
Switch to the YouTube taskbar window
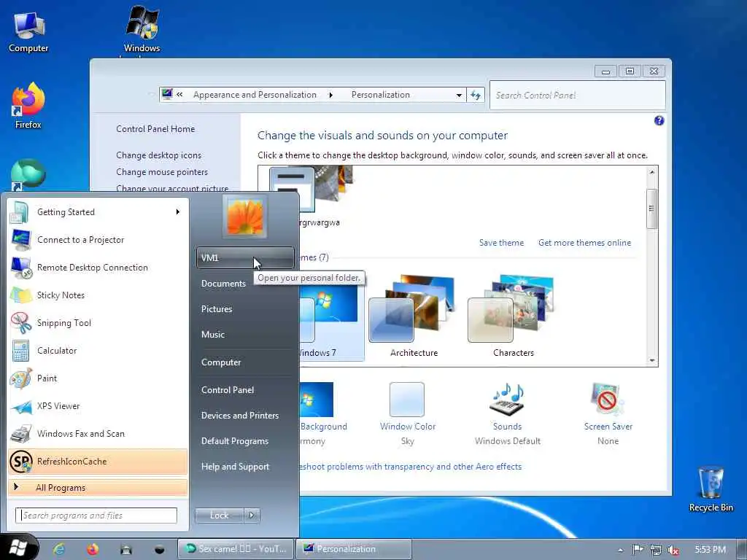click(236, 549)
